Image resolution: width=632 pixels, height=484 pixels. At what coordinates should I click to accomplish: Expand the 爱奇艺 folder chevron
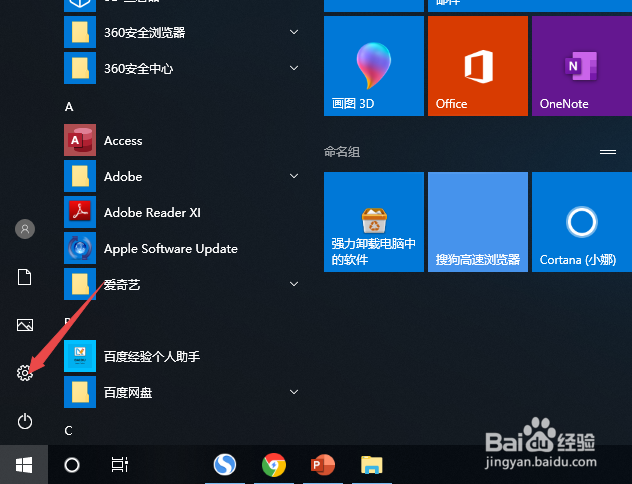(294, 284)
